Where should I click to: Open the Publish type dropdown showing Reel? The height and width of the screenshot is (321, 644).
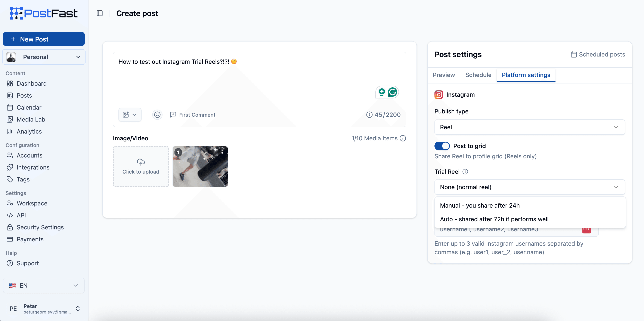529,127
